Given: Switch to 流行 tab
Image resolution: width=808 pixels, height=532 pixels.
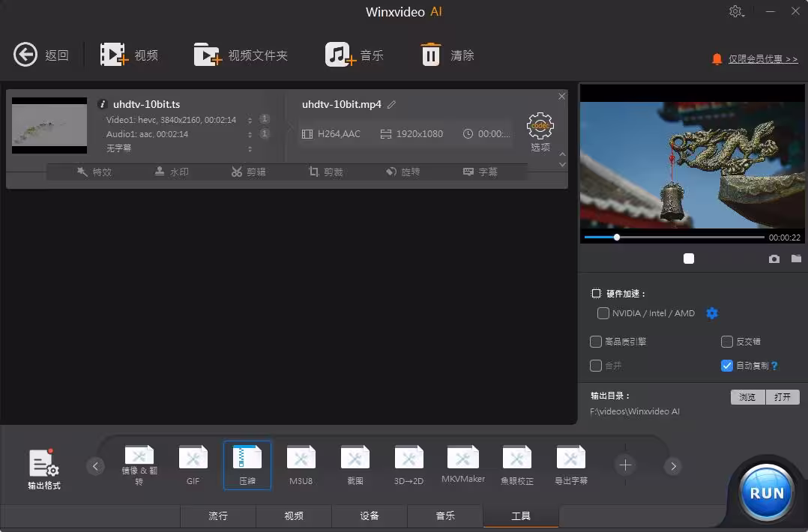Looking at the screenshot, I should [217, 516].
